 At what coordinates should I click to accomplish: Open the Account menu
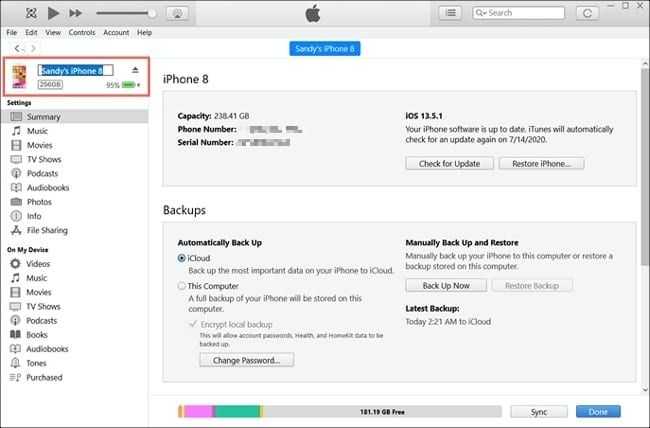tap(116, 32)
